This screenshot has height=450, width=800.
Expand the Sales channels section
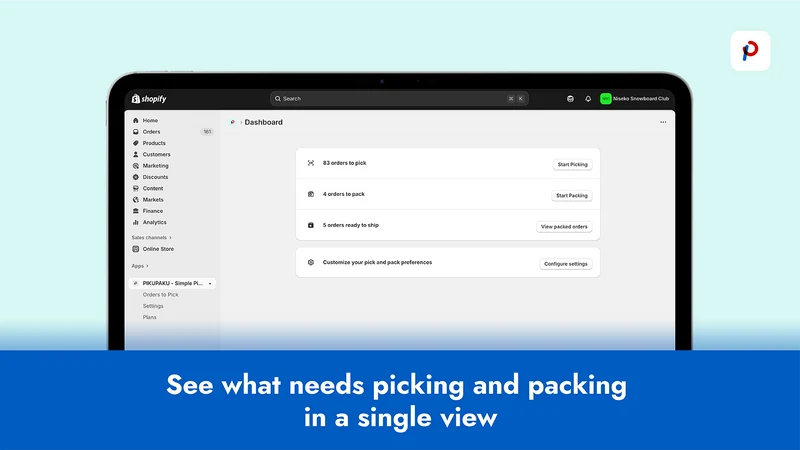152,237
